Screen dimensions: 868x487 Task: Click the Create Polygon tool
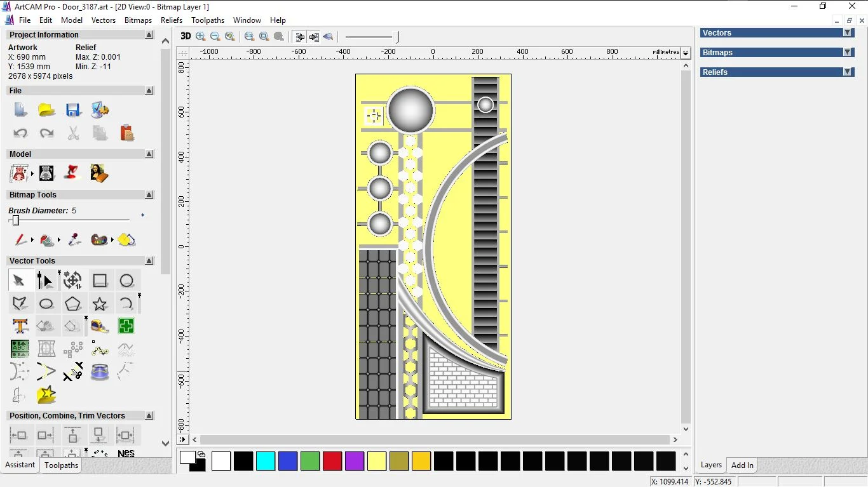72,304
